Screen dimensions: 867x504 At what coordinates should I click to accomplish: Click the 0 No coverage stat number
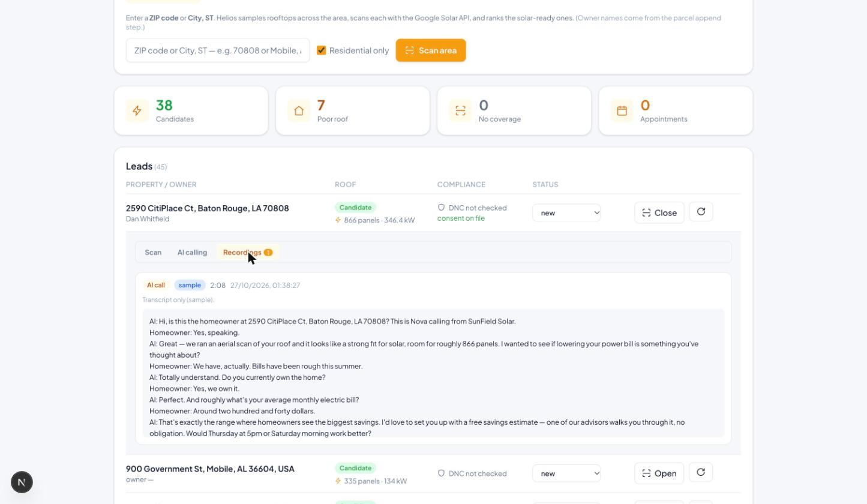tap(484, 106)
